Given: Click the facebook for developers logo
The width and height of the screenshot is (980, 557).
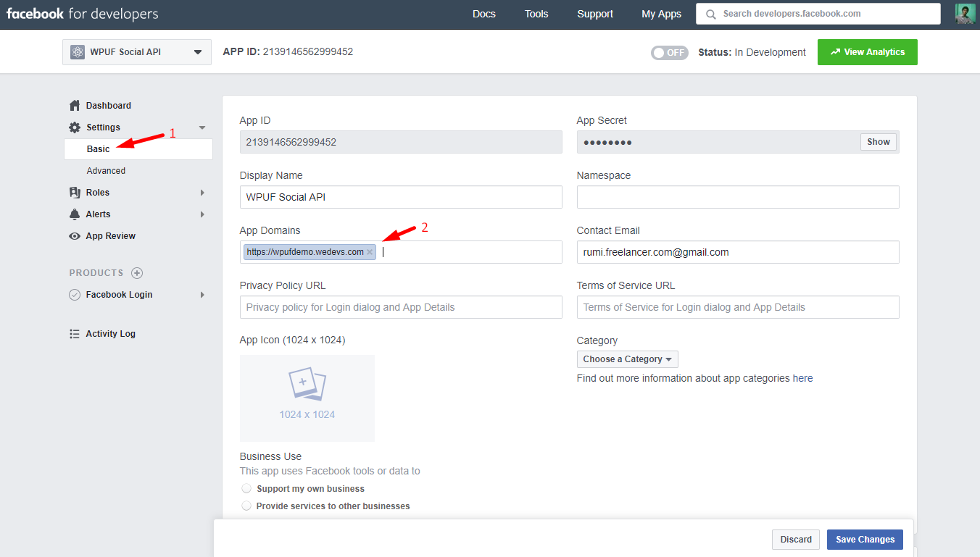Looking at the screenshot, I should click(80, 13).
